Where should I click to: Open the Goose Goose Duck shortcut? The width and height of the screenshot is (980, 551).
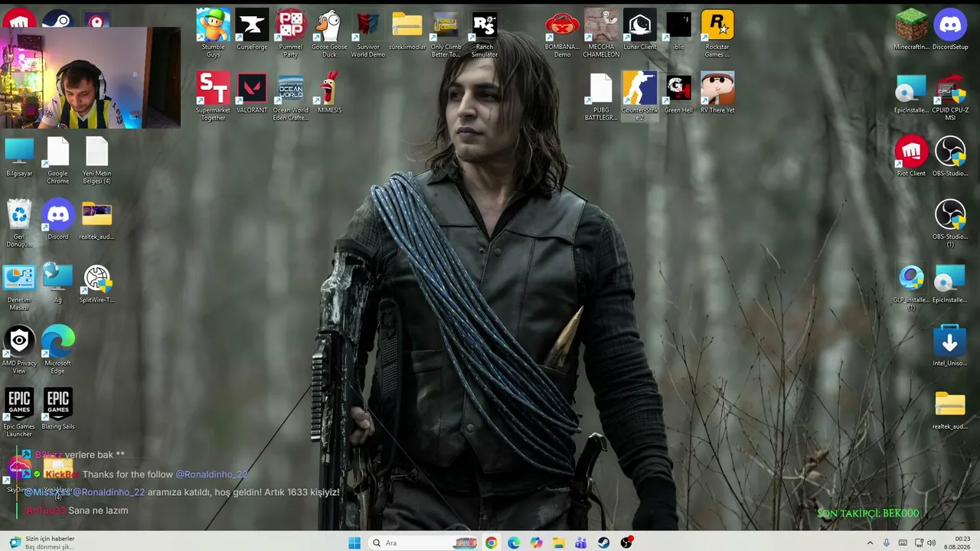click(x=329, y=34)
